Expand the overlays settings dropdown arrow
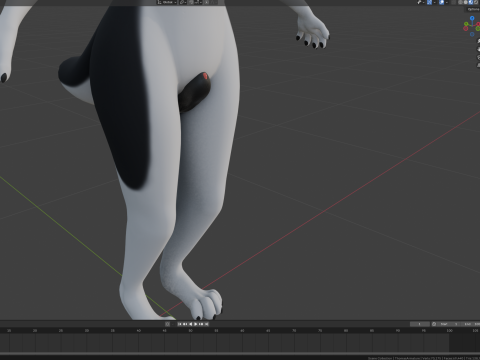Viewport: 480px width, 360px height. (447, 2)
